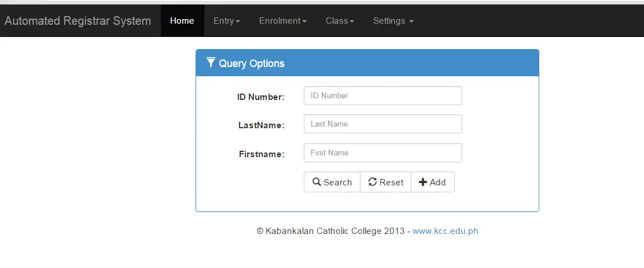This screenshot has width=644, height=268.
Task: Focus the Last Name input field
Action: click(383, 124)
